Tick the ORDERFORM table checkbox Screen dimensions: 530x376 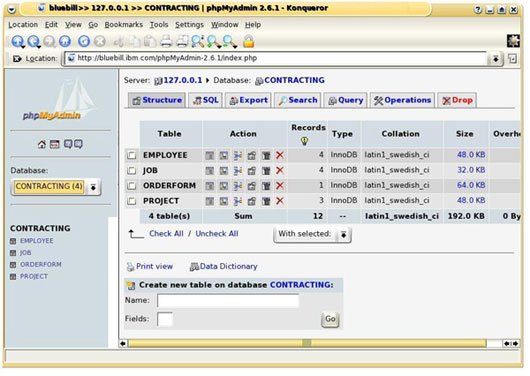coord(131,186)
